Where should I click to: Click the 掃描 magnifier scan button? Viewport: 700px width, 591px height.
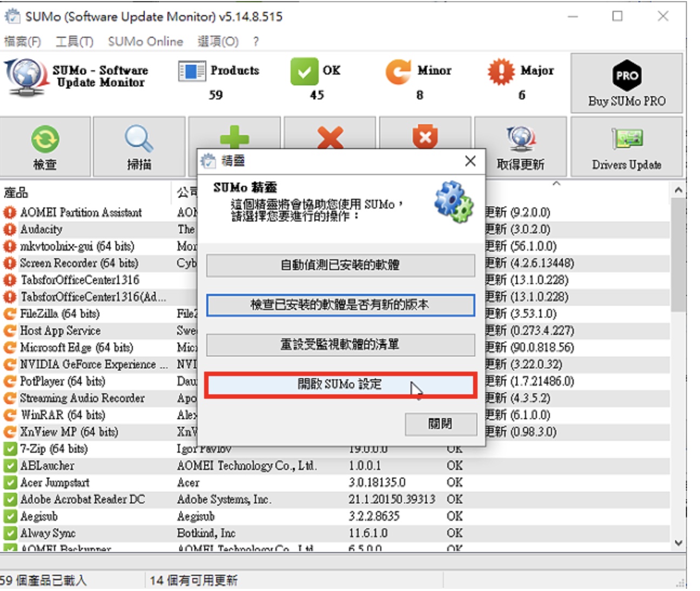139,146
